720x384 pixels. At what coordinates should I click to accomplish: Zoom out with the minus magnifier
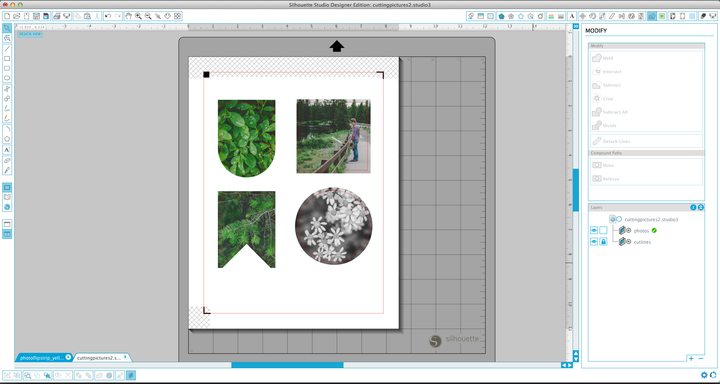pos(148,16)
